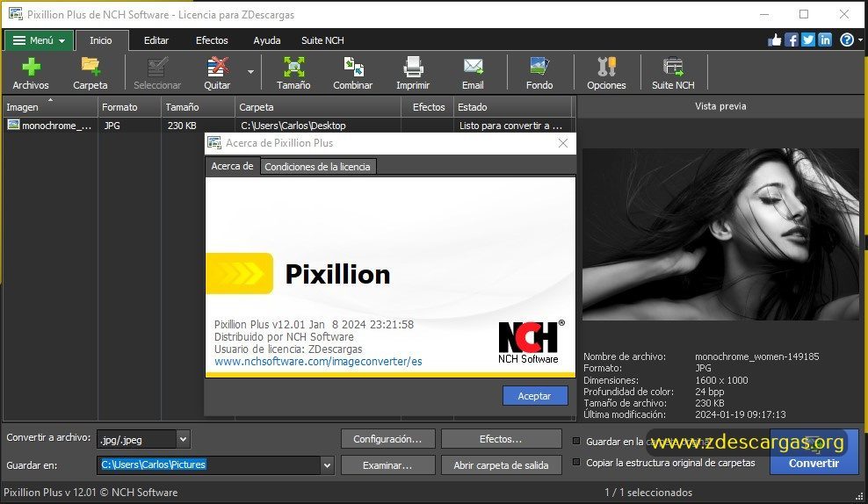
Task: Open the Ayuda tab
Action: point(267,40)
